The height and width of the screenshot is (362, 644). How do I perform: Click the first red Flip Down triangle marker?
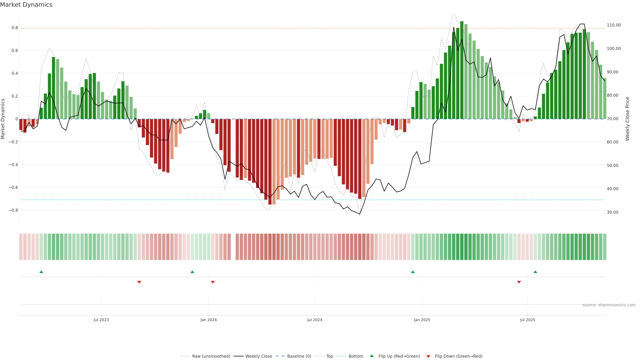coord(139,282)
